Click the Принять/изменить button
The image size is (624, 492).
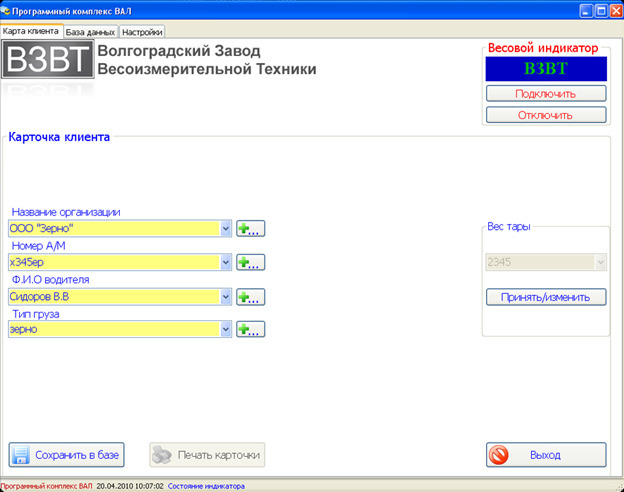pyautogui.click(x=546, y=297)
